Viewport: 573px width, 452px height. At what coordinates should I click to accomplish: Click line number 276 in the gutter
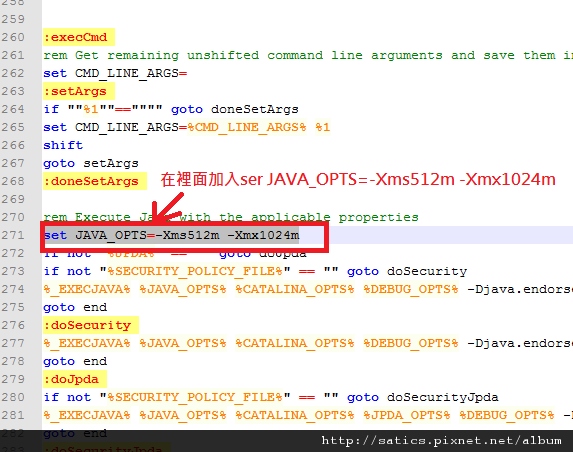[13, 325]
